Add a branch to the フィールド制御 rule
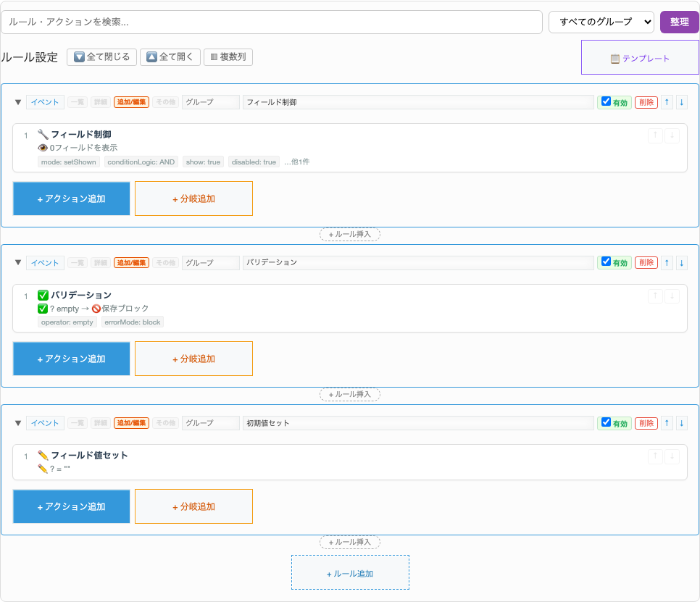The height and width of the screenshot is (602, 700). [x=193, y=198]
